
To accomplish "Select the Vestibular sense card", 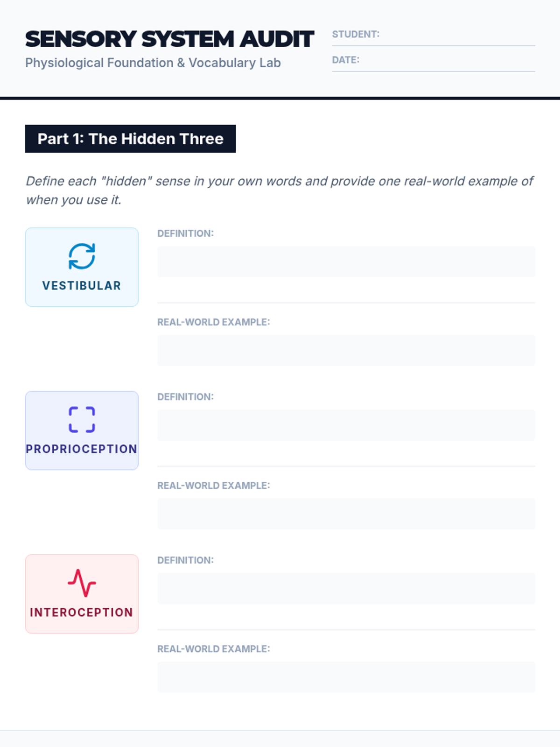I will pos(82,267).
